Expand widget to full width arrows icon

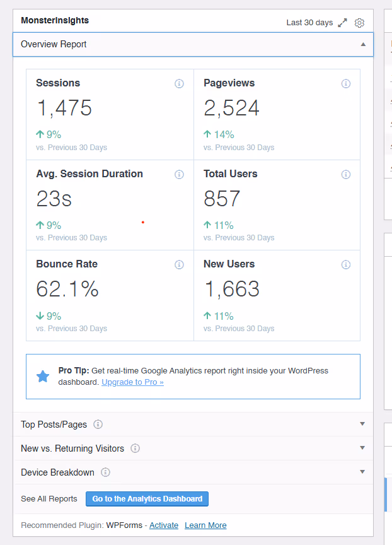coord(342,23)
